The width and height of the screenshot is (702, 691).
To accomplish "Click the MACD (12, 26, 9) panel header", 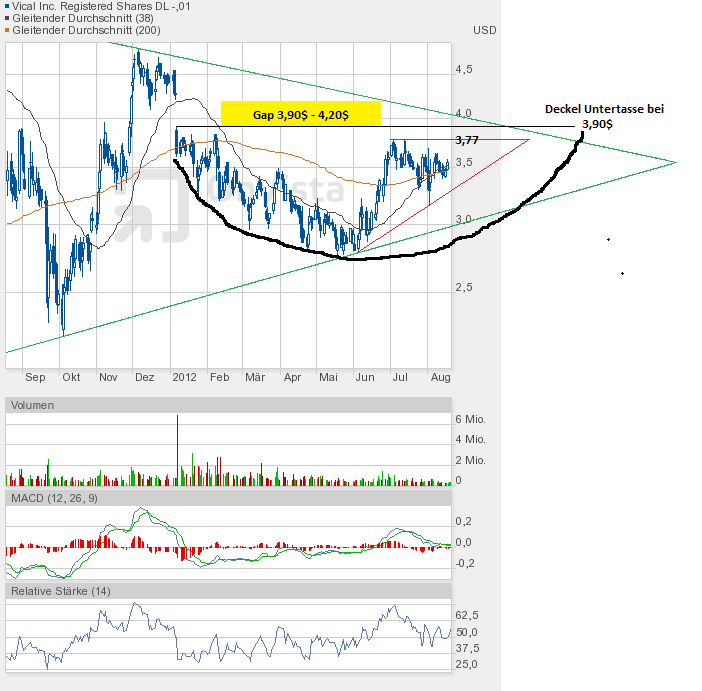I will tap(53, 497).
